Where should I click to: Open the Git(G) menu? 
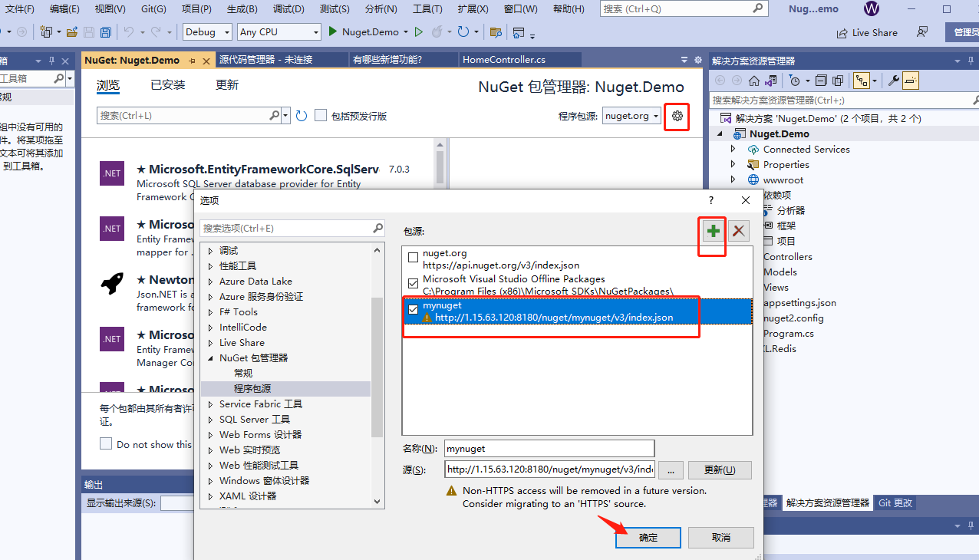pyautogui.click(x=153, y=9)
